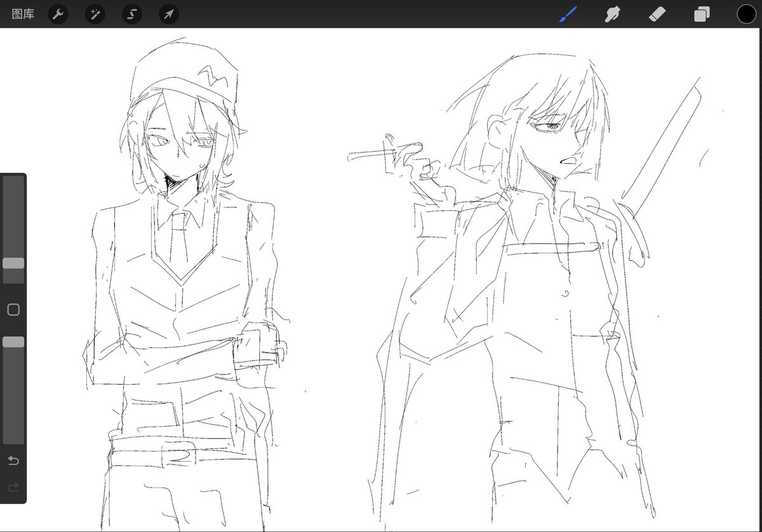Viewport: 762px width, 532px height.
Task: Click the brush opacity slider handle
Action: [13, 342]
